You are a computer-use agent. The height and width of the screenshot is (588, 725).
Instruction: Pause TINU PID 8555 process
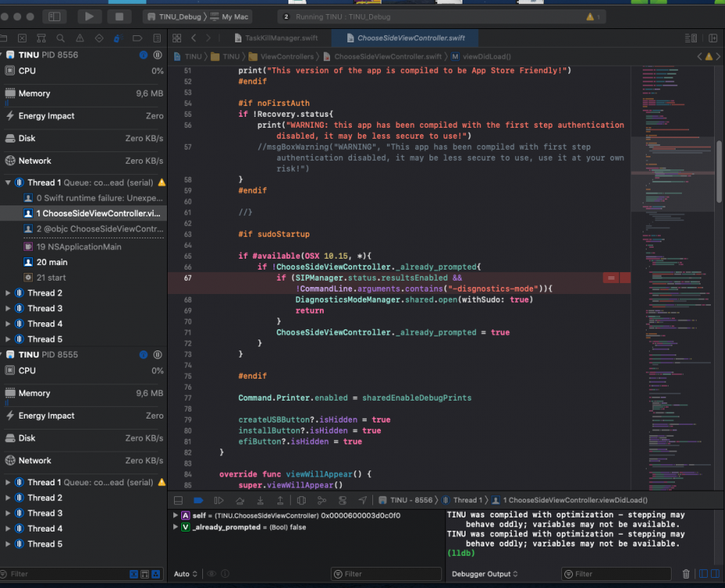(x=158, y=355)
